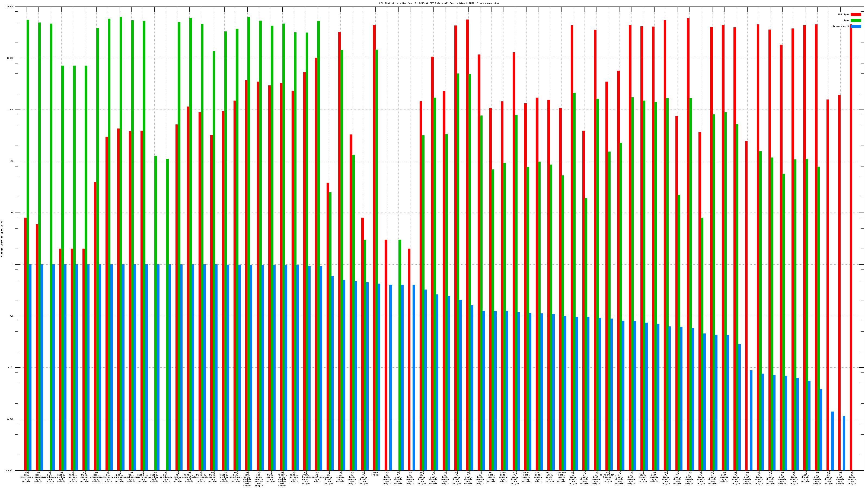Click the 'none origin' x-axis label
The width and height of the screenshot is (868, 488).
pos(375,474)
